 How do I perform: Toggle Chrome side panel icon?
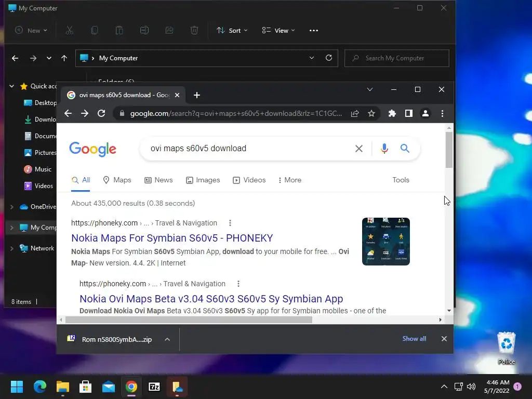pyautogui.click(x=409, y=113)
